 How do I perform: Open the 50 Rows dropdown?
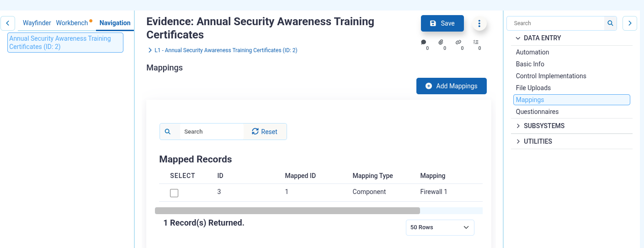pyautogui.click(x=440, y=227)
